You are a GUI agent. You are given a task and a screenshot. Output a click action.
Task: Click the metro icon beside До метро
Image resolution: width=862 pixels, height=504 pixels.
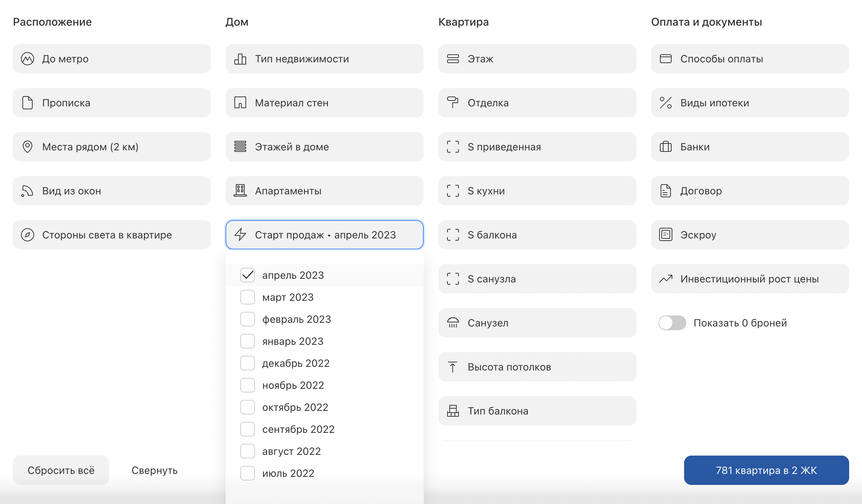28,59
